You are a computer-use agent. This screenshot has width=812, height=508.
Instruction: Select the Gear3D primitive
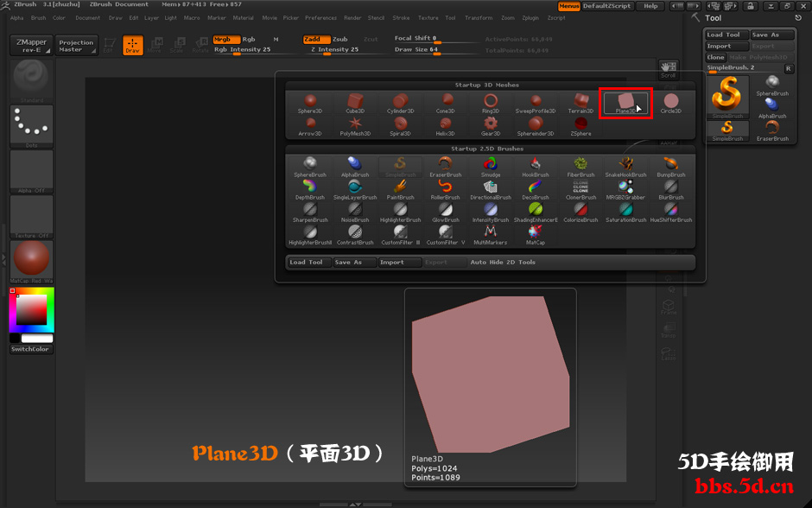click(491, 126)
